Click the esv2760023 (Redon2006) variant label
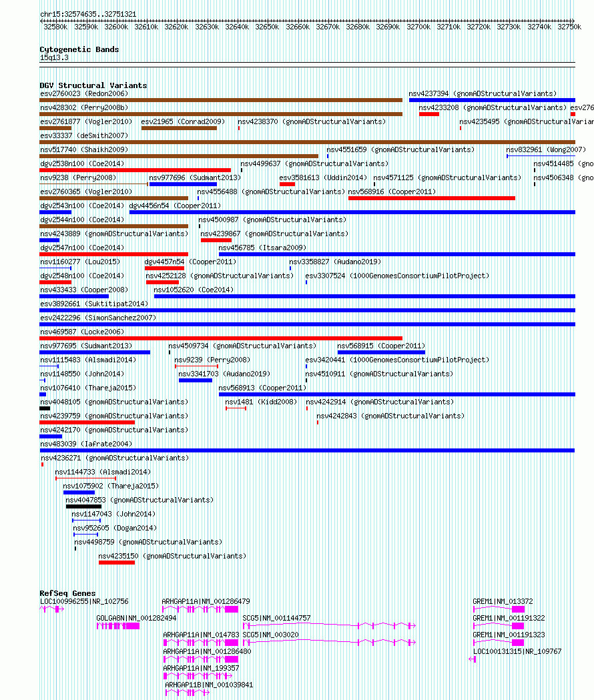 pos(84,93)
